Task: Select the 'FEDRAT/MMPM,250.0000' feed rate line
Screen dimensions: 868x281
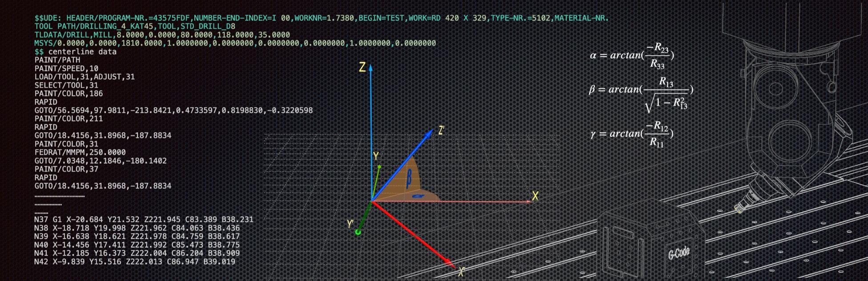Action: [80, 152]
